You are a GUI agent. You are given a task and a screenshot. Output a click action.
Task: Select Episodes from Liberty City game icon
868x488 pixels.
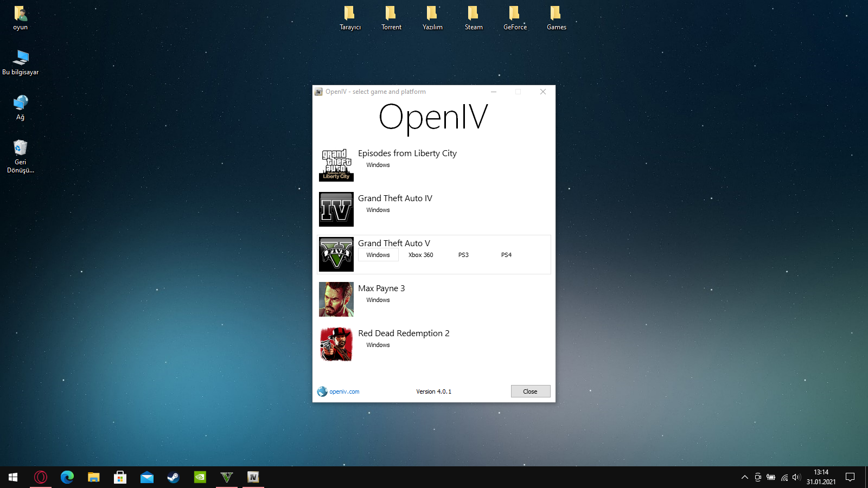336,164
